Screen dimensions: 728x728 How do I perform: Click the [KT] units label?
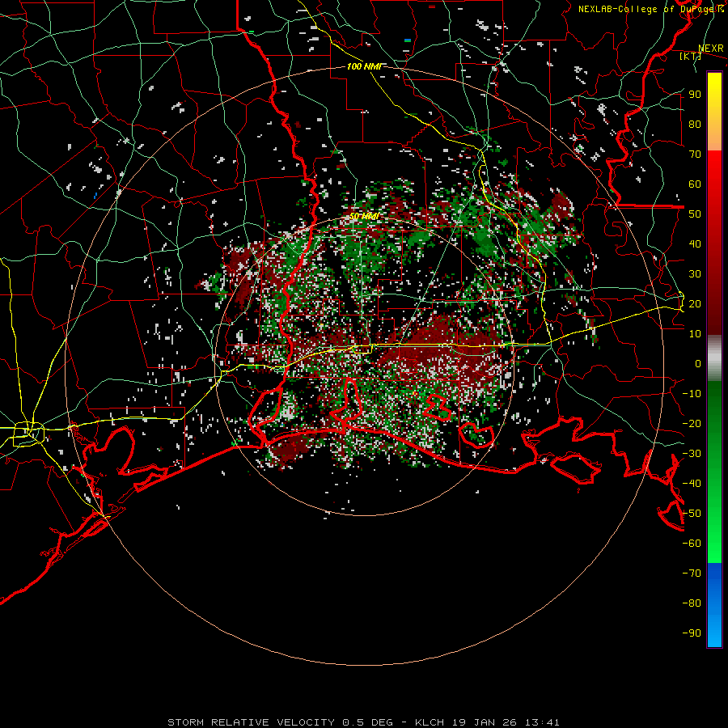pos(690,56)
